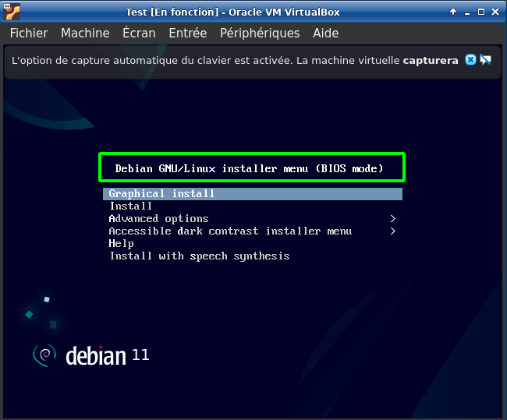The image size is (507, 420).
Task: Click the don't-show-again notification icon
Action: tap(485, 60)
